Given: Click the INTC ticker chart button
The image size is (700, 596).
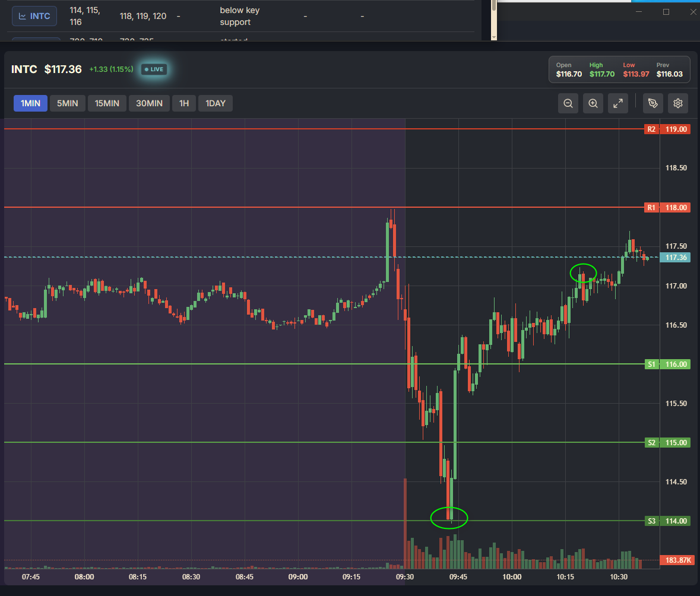Looking at the screenshot, I should [x=34, y=16].
